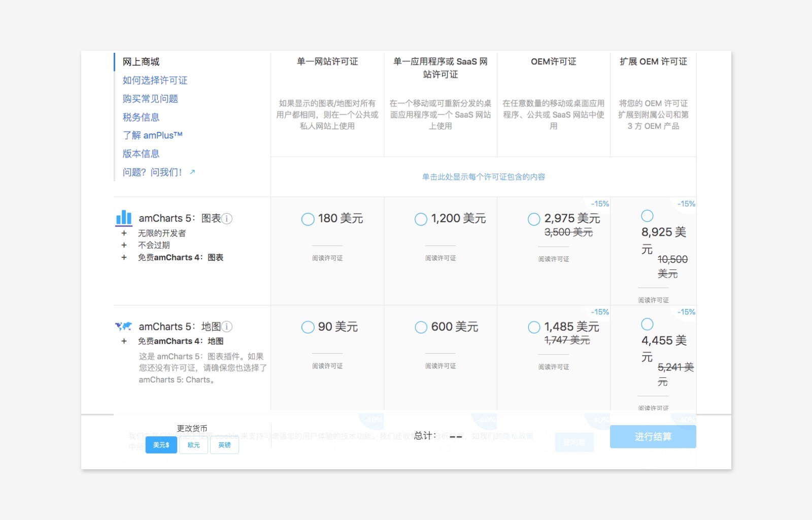Click the amCharts 5 地图 world map icon
The height and width of the screenshot is (520, 812).
click(x=123, y=326)
